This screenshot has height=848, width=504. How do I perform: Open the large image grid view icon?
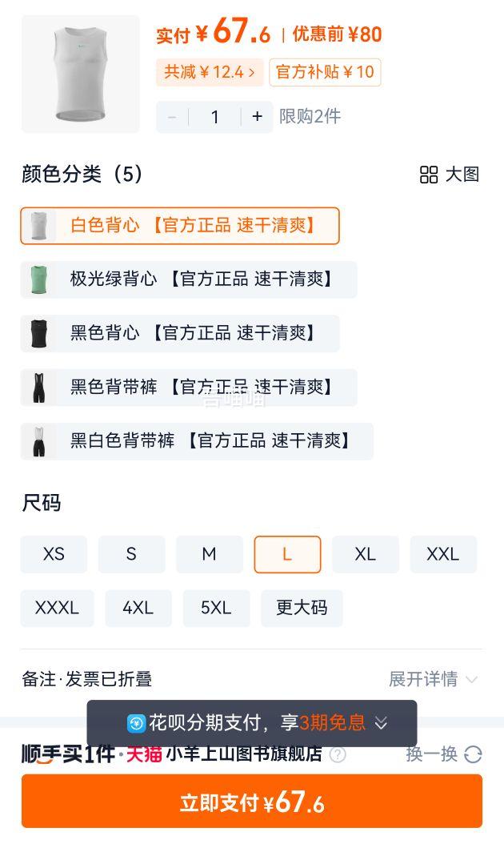(x=428, y=175)
